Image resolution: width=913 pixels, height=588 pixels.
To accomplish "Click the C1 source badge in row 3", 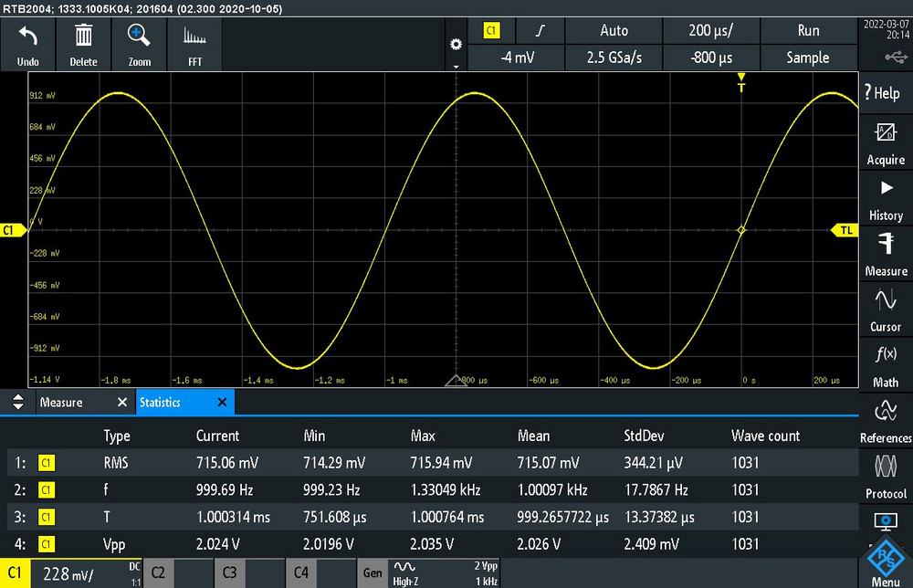I will pos(46,517).
